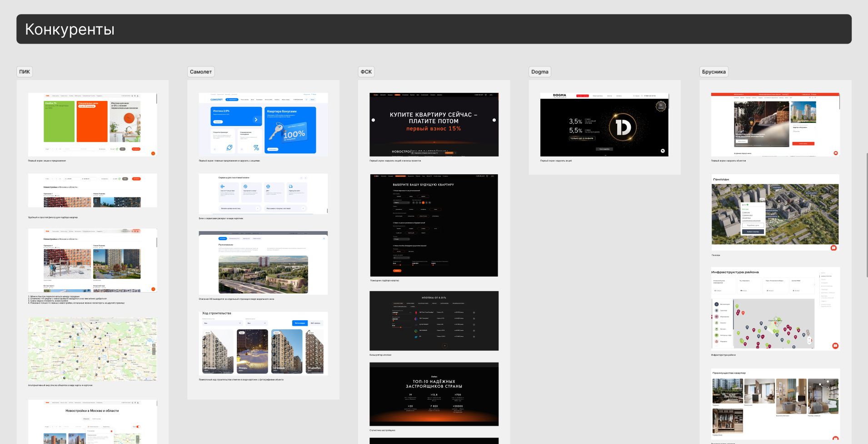Click the orange button in ФСК apartment selector
Viewport: 868px width, 444px height.
point(397,271)
